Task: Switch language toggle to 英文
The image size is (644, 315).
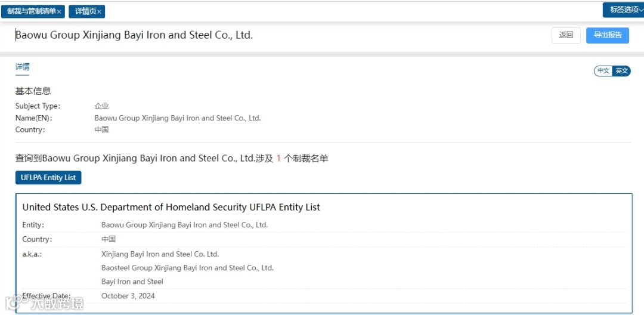Action: point(621,70)
